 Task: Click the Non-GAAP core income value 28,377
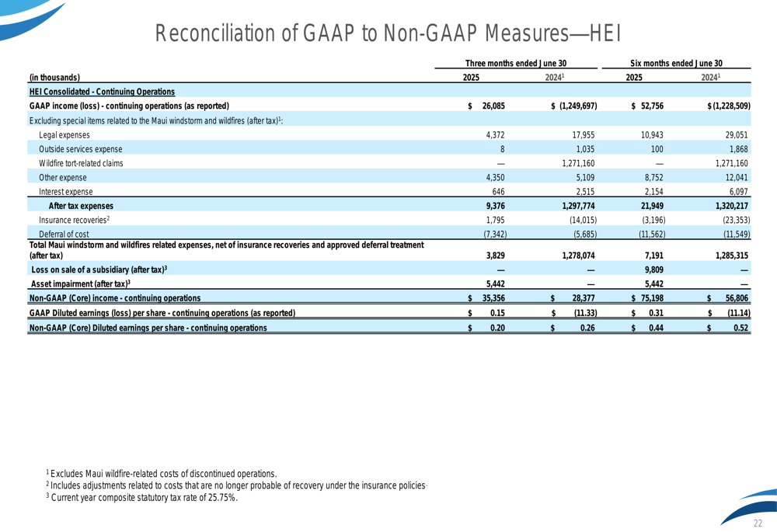click(584, 298)
